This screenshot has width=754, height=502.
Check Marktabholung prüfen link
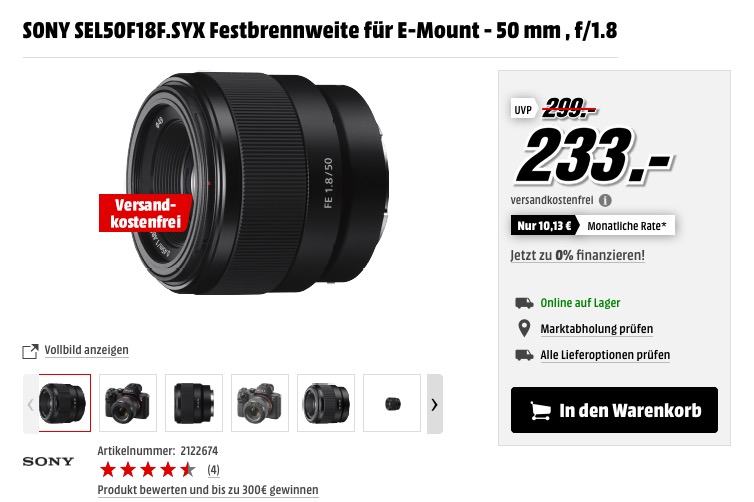click(597, 329)
